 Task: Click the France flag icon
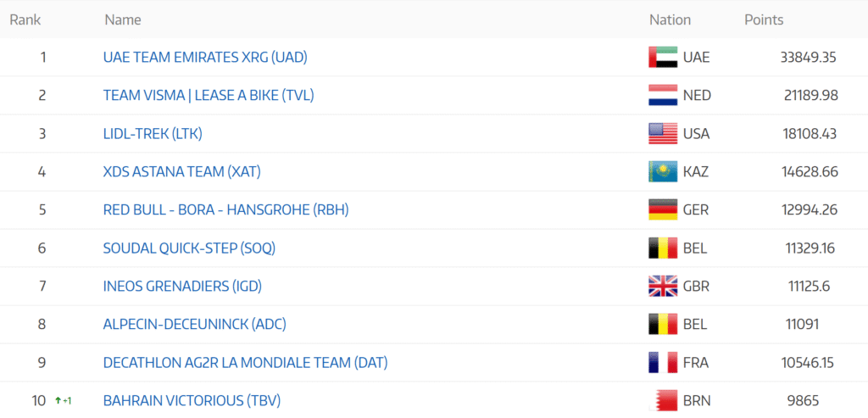point(663,363)
